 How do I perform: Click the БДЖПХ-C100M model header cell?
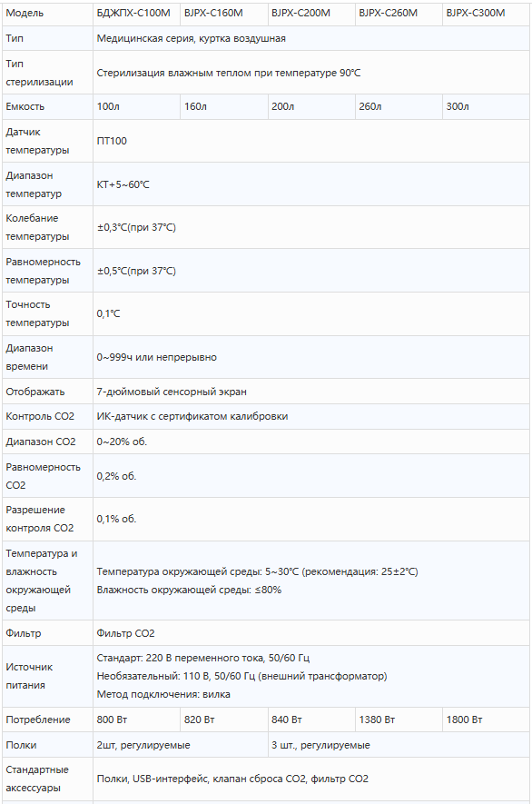[136, 13]
